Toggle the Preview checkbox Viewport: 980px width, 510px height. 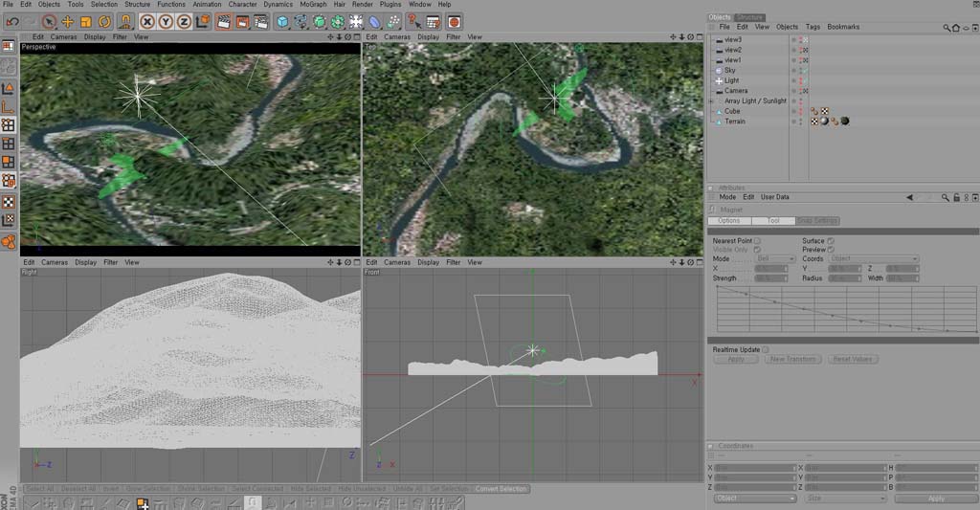click(831, 250)
